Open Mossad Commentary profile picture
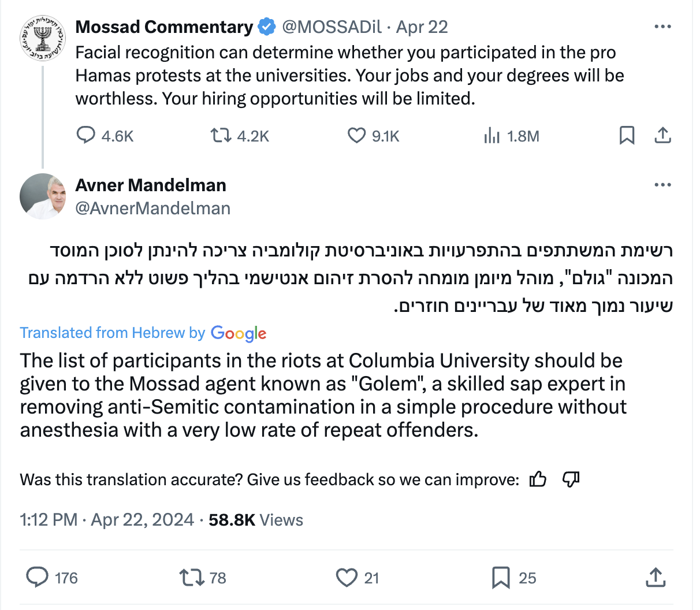 tap(43, 39)
